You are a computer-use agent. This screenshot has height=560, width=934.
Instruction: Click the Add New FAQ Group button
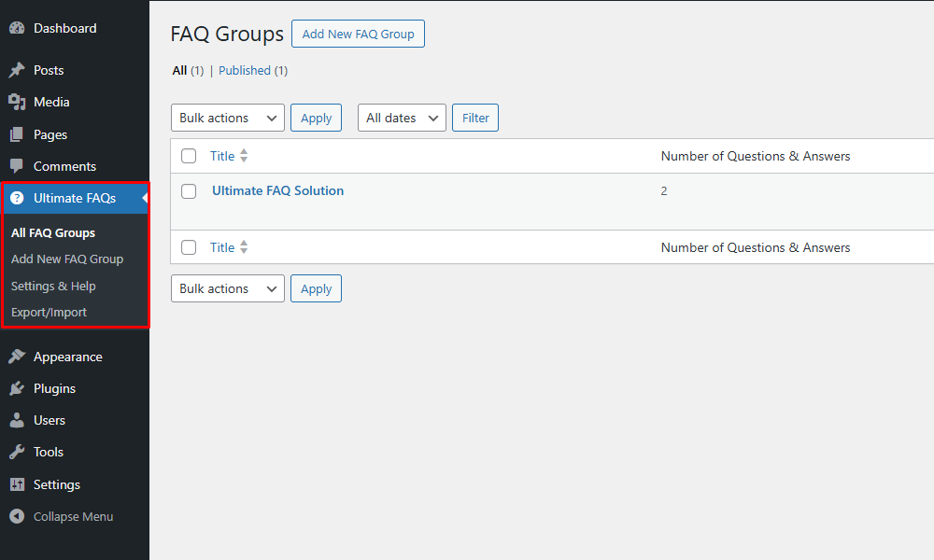click(x=358, y=34)
